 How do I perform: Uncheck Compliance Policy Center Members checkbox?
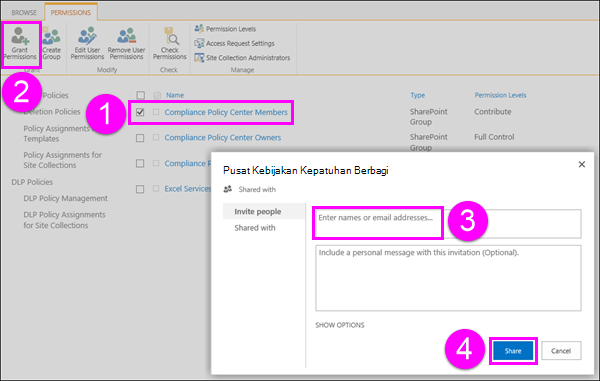(140, 112)
